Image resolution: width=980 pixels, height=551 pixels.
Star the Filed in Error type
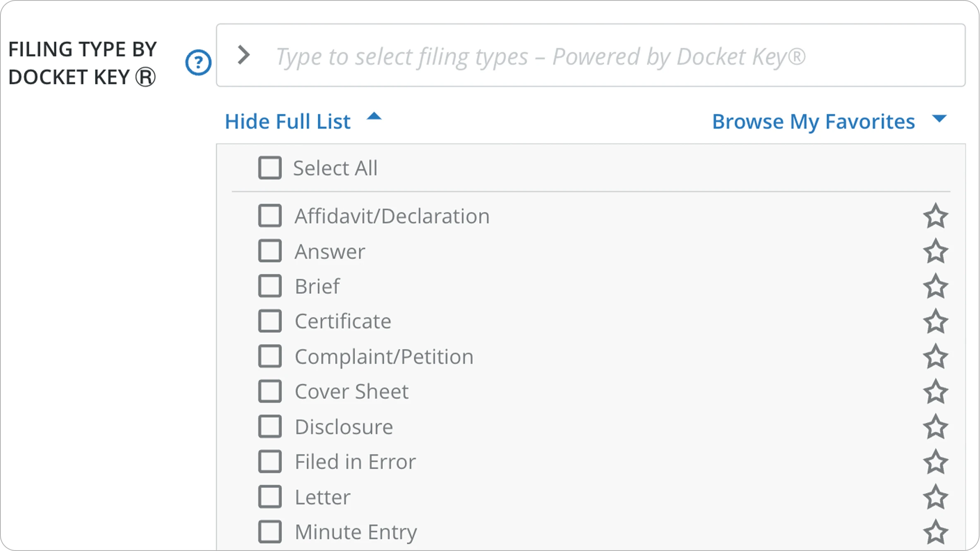pos(935,462)
